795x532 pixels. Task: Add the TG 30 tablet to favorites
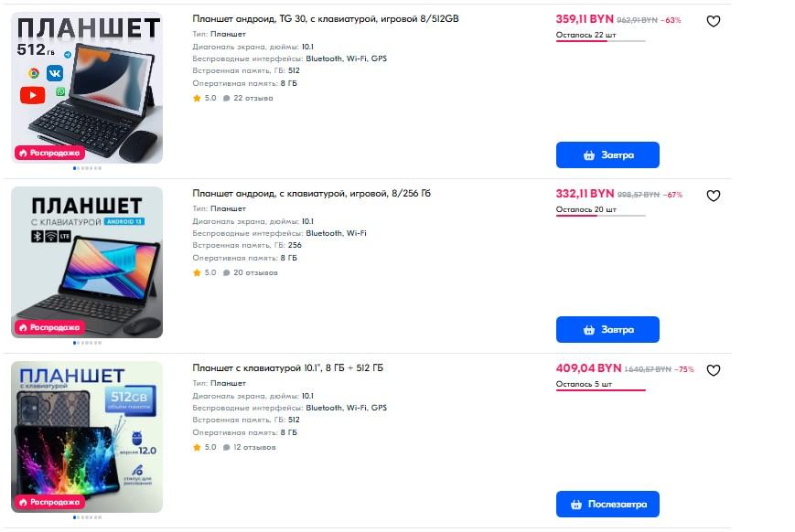click(x=714, y=21)
